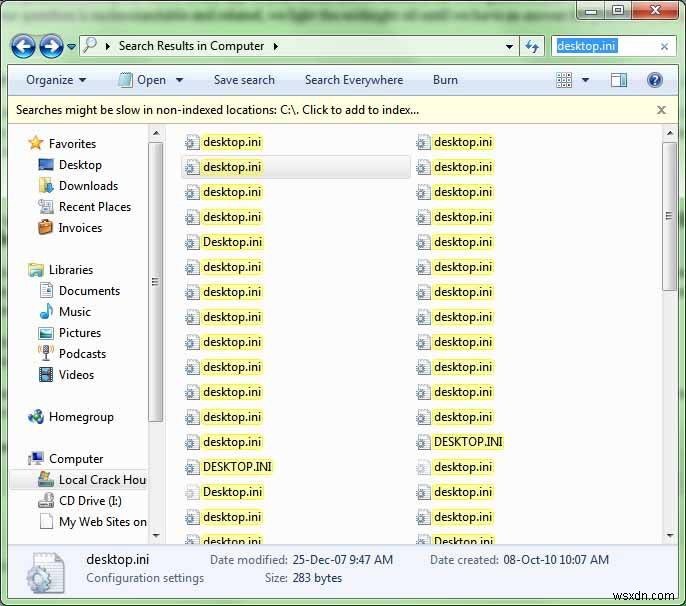Image resolution: width=686 pixels, height=606 pixels.
Task: Click navigation pane scroll down arrow
Action: click(x=156, y=535)
